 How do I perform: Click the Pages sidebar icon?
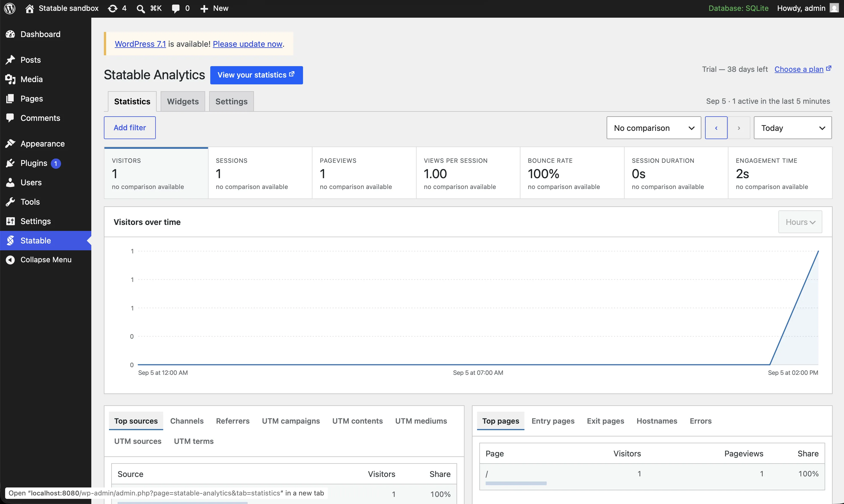tap(10, 98)
